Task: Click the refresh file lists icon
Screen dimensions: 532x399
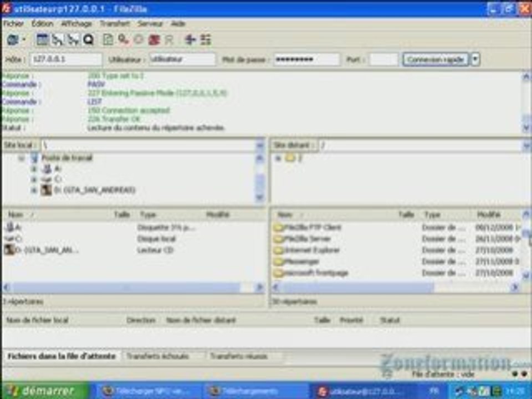Action: [x=108, y=40]
